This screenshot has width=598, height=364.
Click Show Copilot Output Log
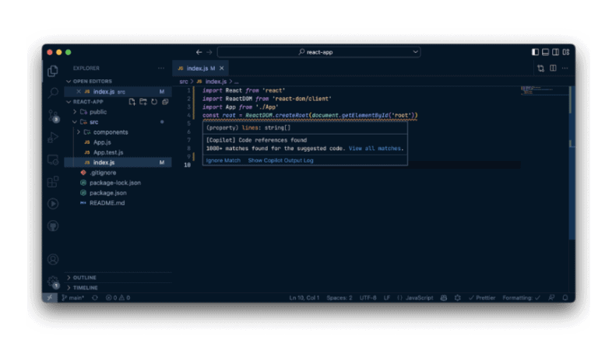(x=280, y=160)
